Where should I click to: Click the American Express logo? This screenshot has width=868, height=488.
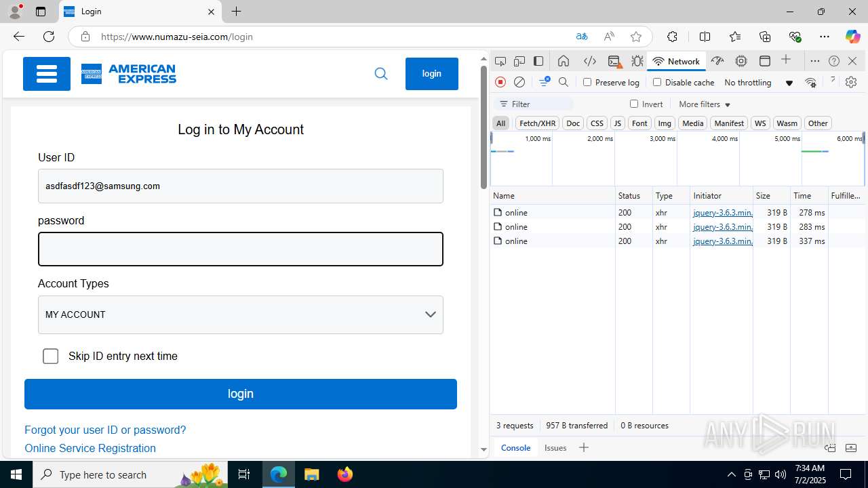[x=129, y=74]
